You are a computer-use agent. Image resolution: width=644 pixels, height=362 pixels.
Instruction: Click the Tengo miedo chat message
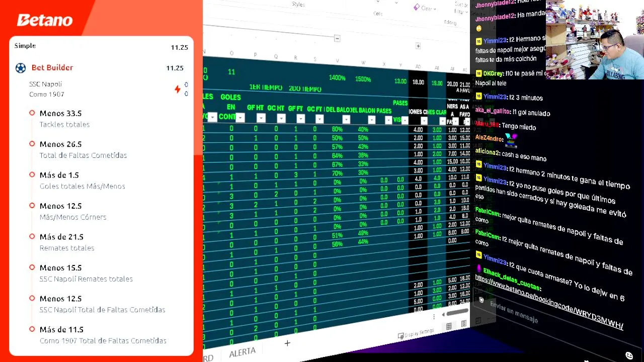(519, 126)
